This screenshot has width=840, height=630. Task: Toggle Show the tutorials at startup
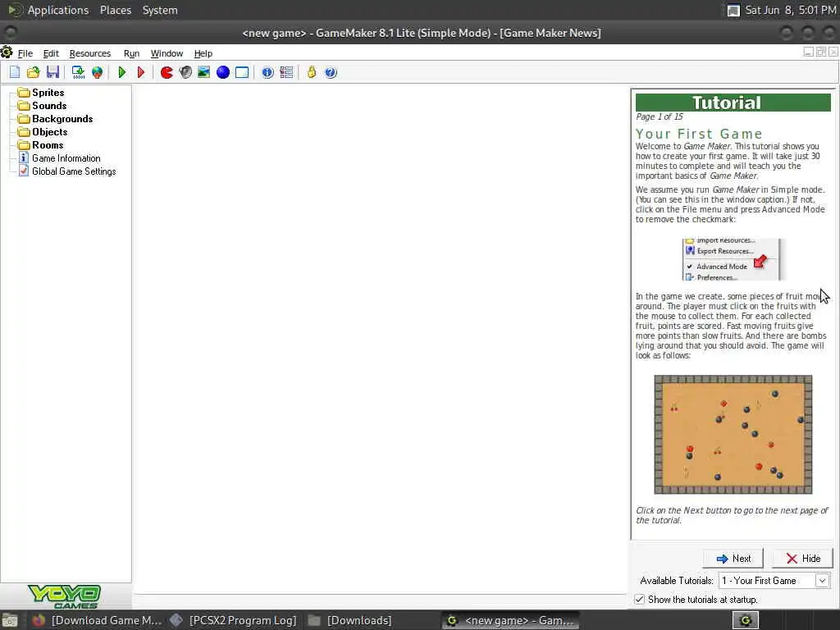(x=639, y=599)
